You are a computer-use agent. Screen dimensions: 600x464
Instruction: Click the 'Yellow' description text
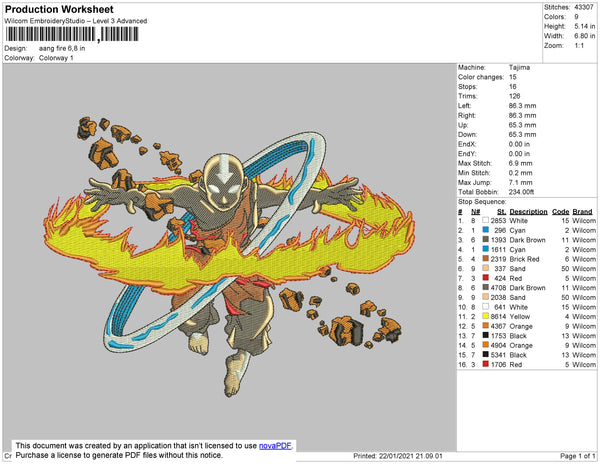click(520, 316)
